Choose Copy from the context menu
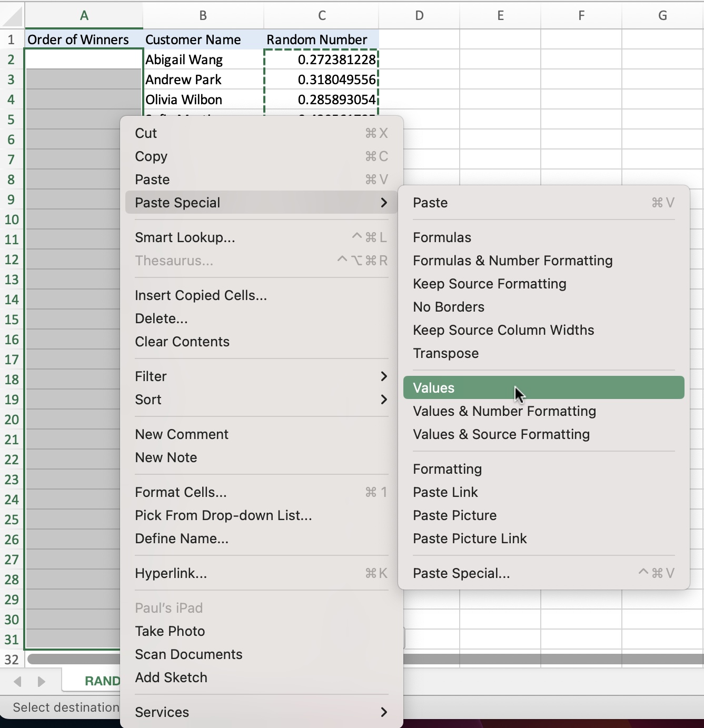The width and height of the screenshot is (704, 728). 262,156
